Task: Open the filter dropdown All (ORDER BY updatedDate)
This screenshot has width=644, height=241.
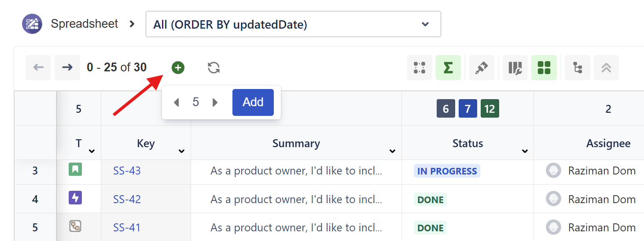Action: click(293, 24)
